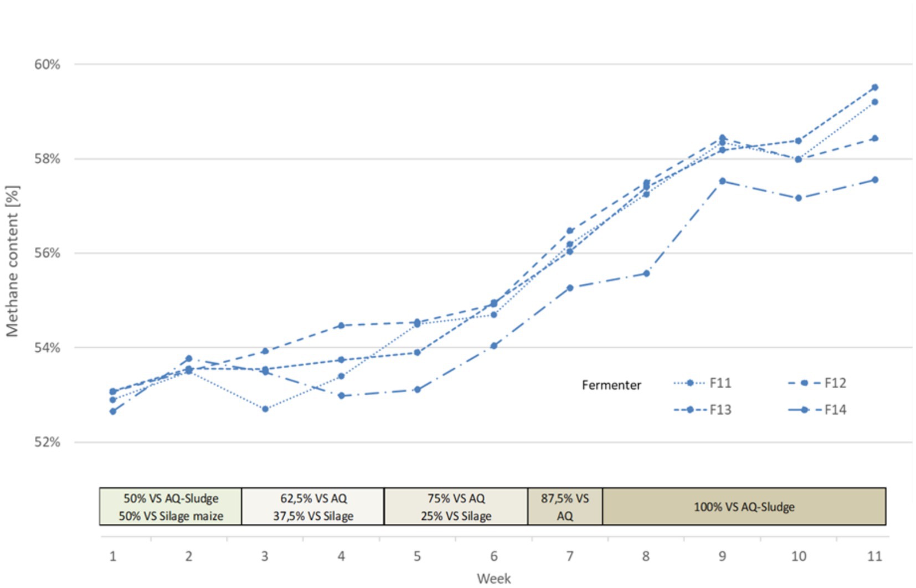The image size is (916, 588).
Task: Click the F12 legend entry
Action: (816, 383)
